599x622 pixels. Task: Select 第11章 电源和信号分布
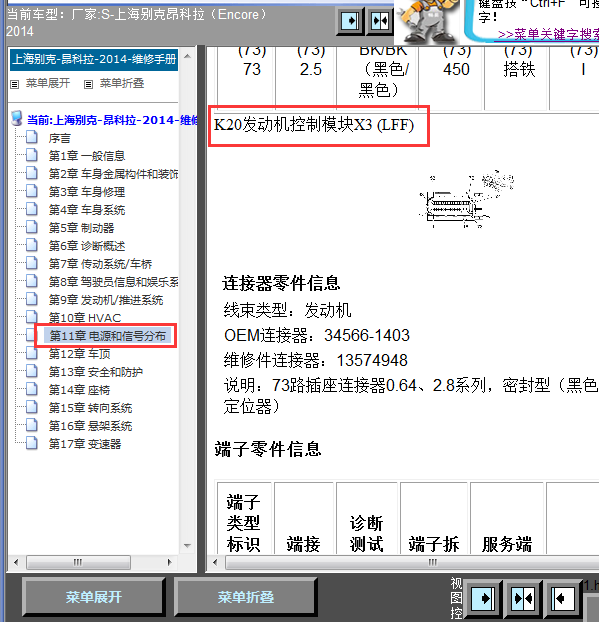point(107,336)
